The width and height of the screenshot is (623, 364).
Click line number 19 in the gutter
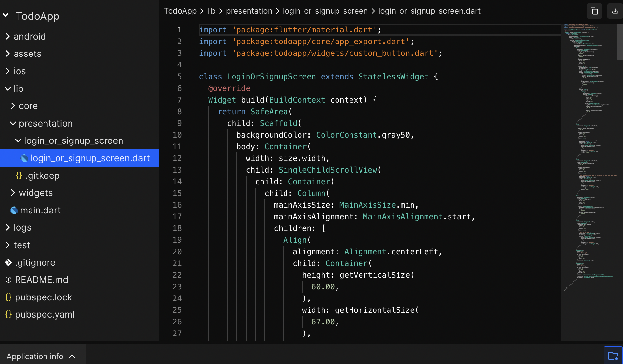click(177, 240)
